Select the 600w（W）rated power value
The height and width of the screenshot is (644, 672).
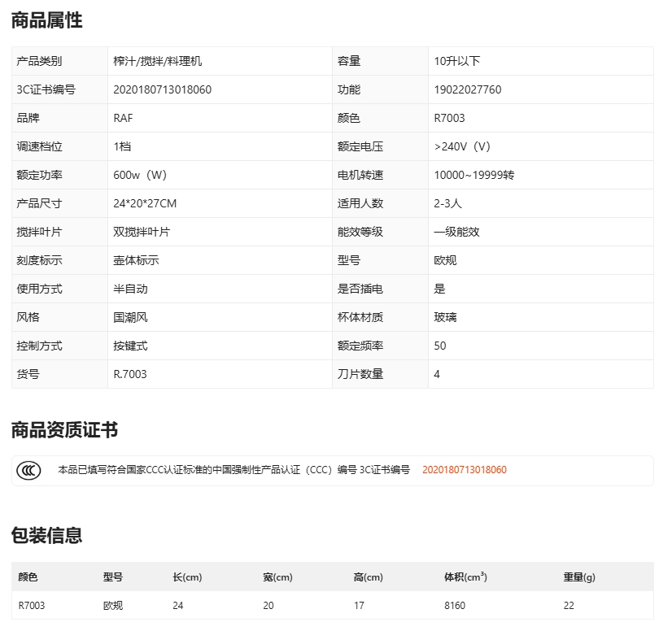(140, 175)
